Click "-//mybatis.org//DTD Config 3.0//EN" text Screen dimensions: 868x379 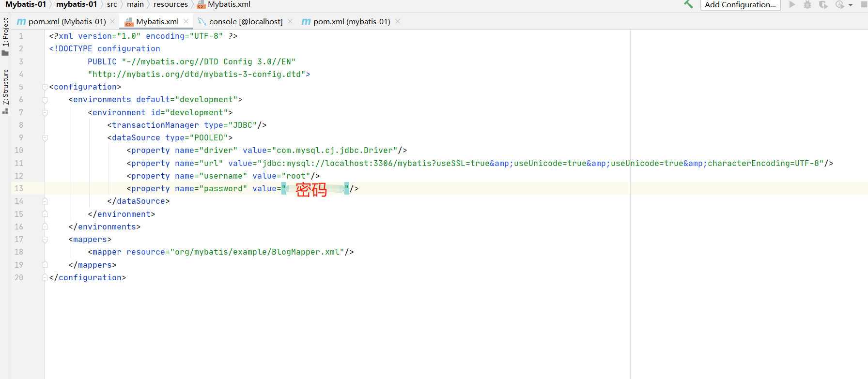tap(209, 61)
